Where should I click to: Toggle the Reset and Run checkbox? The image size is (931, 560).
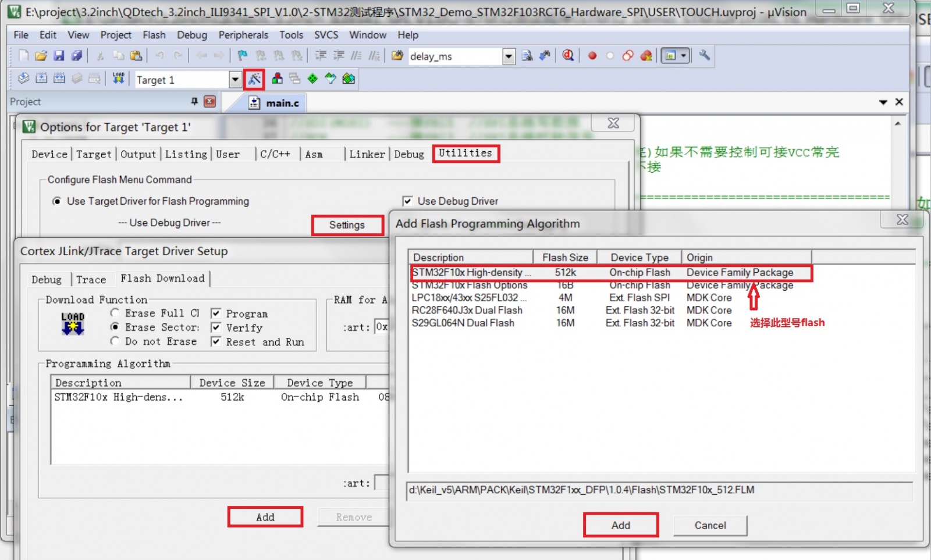216,342
